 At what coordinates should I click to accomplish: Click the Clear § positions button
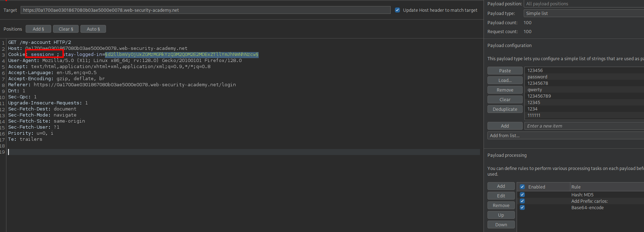pos(66,29)
